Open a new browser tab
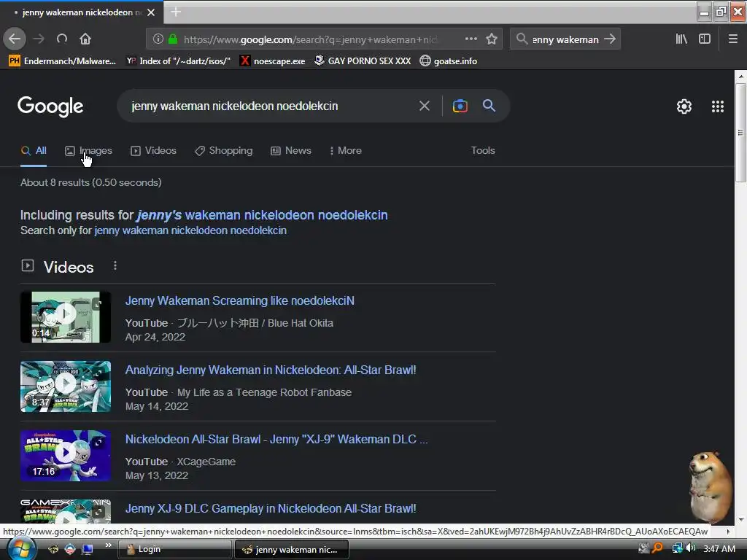 (x=175, y=12)
